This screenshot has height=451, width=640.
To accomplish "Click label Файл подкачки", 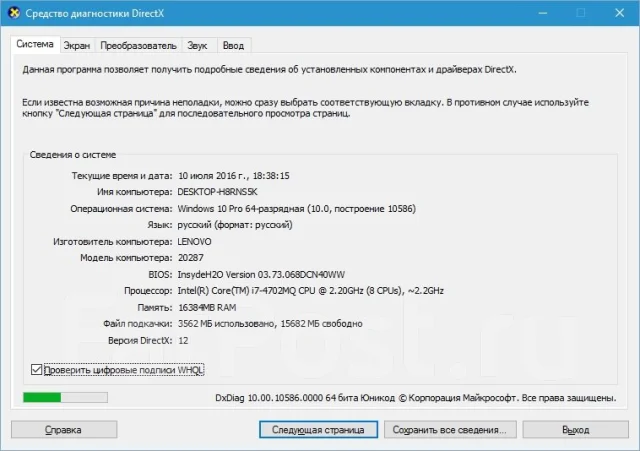I will [138, 324].
